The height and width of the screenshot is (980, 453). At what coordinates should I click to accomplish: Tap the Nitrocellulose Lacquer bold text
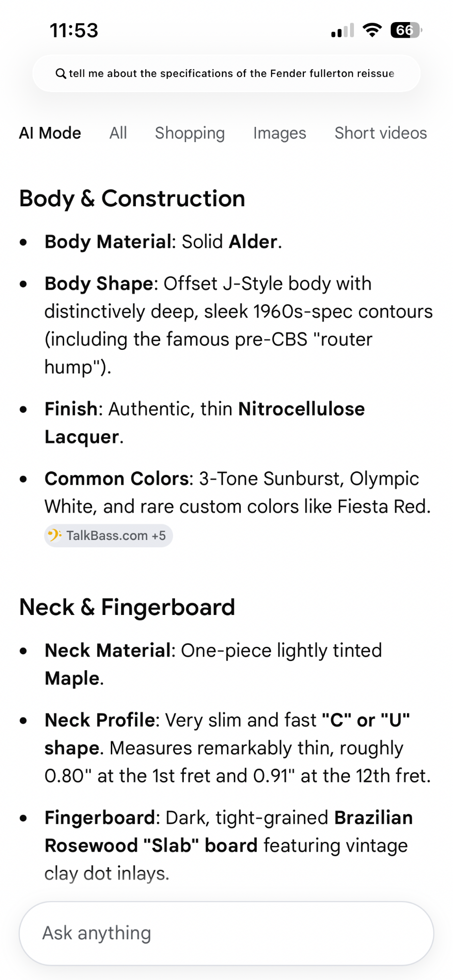click(204, 422)
